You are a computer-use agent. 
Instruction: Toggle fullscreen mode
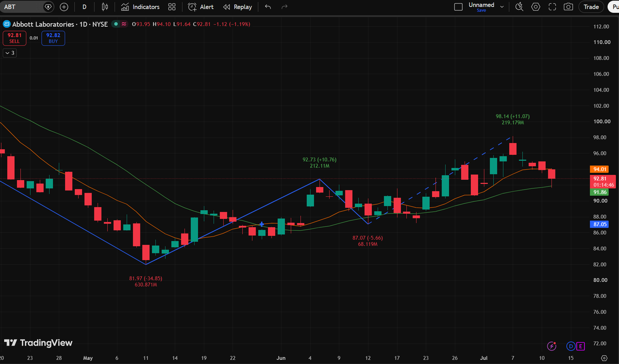pos(552,7)
